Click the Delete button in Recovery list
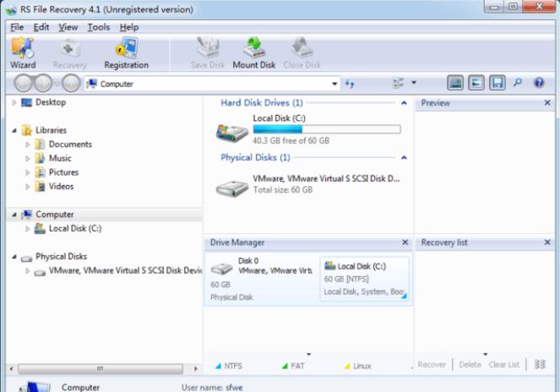The height and width of the screenshot is (392, 560). 470,364
